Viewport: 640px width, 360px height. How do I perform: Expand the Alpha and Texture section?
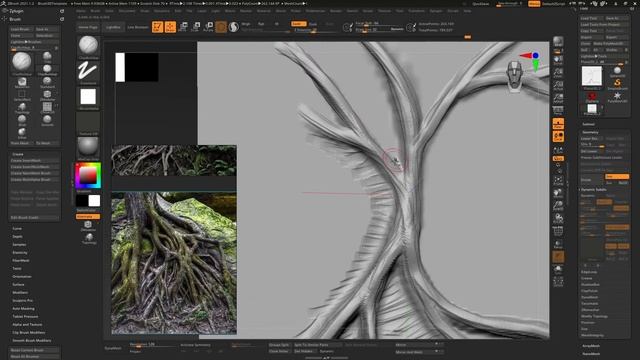[x=27, y=324]
